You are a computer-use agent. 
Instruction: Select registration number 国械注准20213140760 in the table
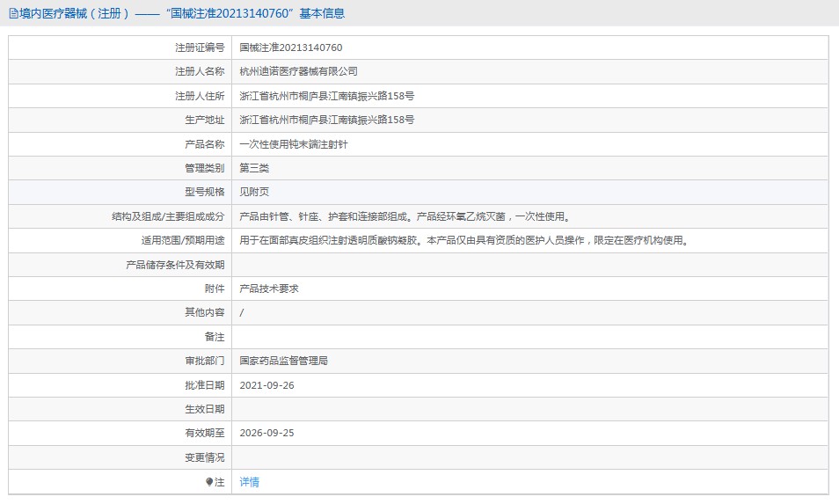coord(291,47)
